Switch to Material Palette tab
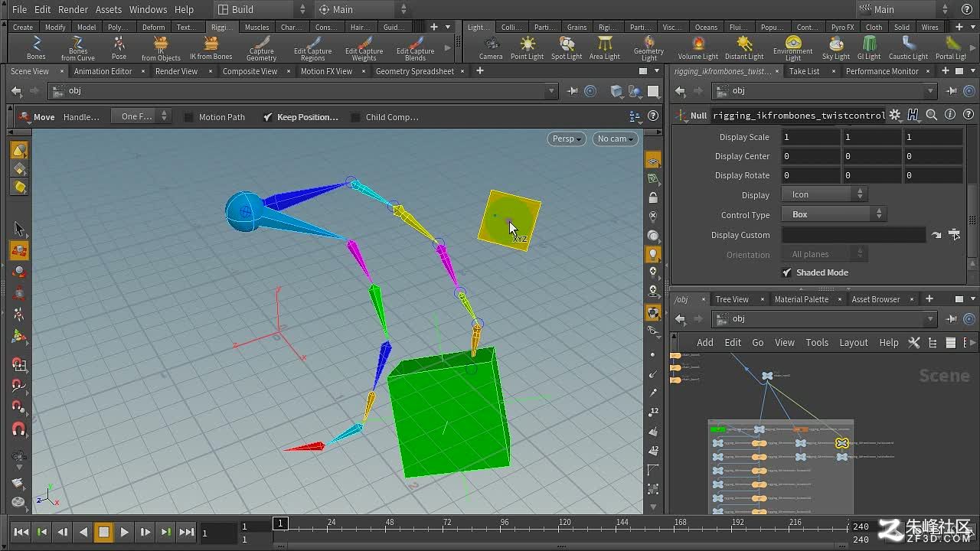 801,299
